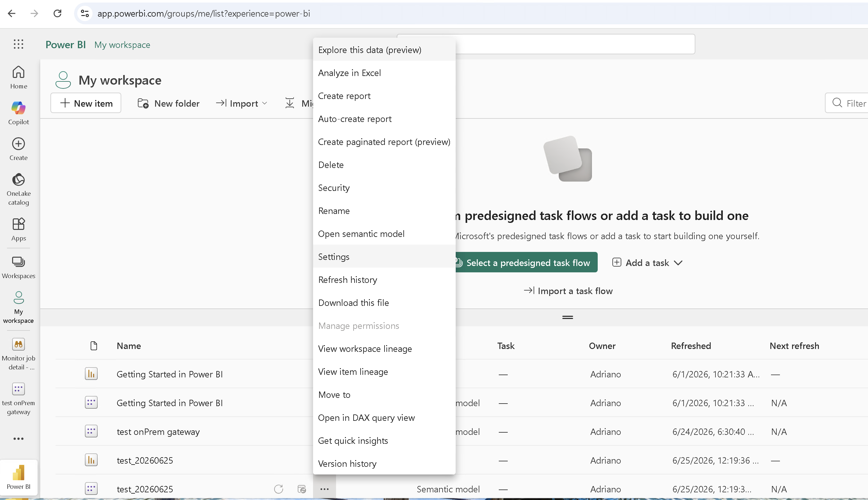Open Apps in the left sidebar
Screen dimensions: 868x500
(19, 229)
